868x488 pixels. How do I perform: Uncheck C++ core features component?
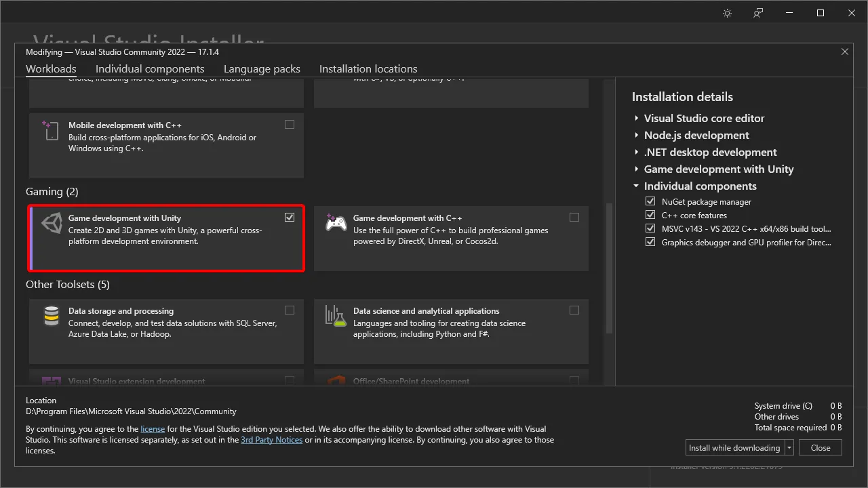point(650,215)
